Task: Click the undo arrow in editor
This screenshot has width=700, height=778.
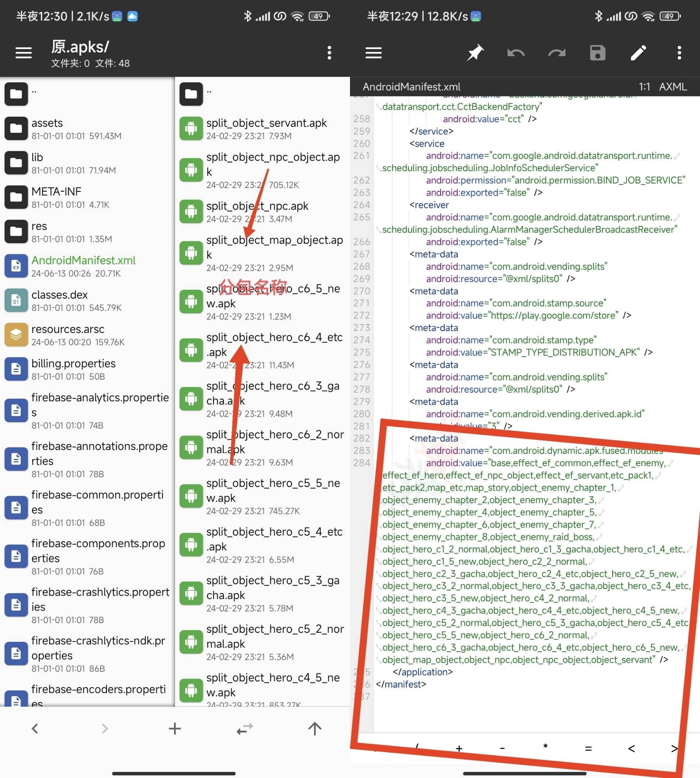Action: (x=516, y=53)
